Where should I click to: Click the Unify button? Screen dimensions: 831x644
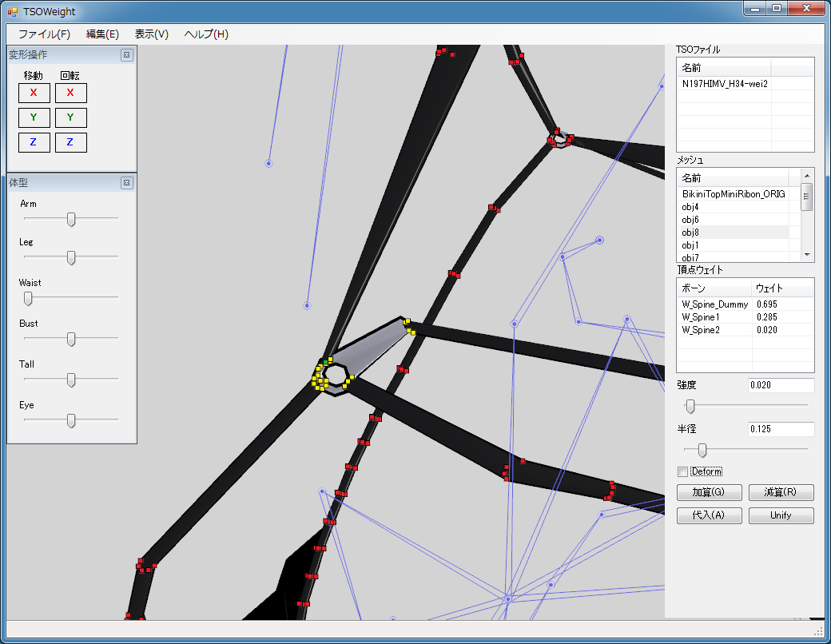point(781,515)
